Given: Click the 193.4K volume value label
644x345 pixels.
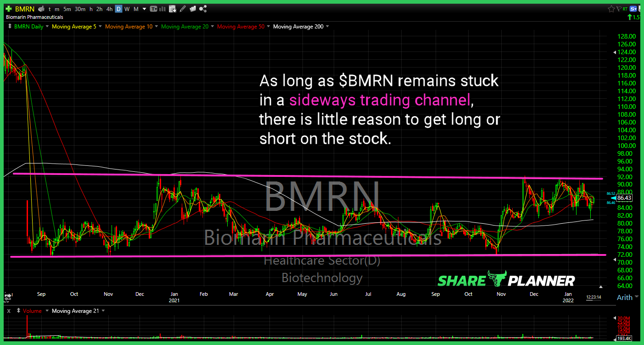Looking at the screenshot, I should click(x=624, y=339).
